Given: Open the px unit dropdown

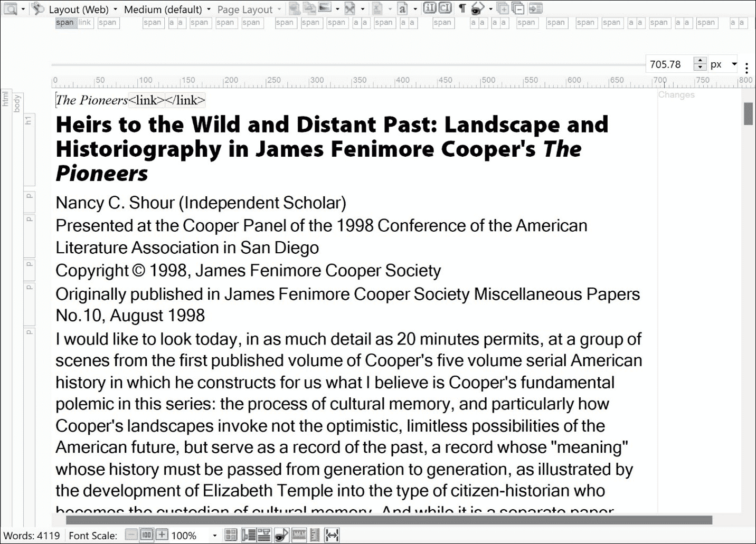Looking at the screenshot, I should click(x=724, y=64).
